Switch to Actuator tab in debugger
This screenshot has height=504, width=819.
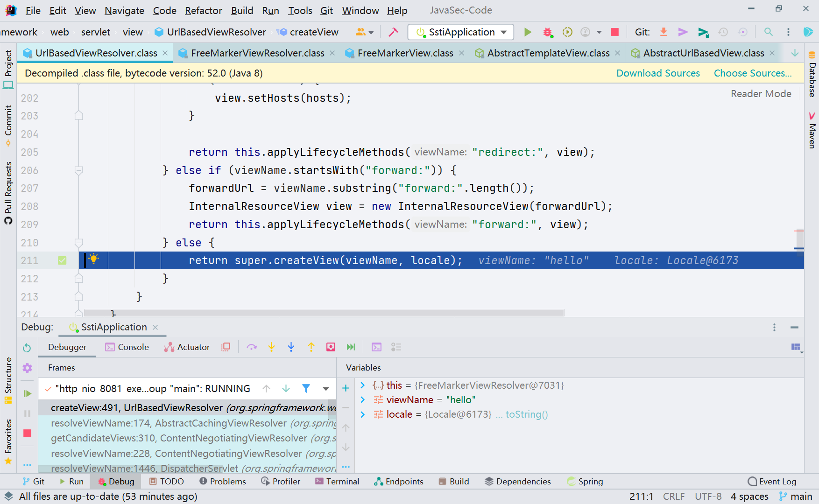pos(187,347)
